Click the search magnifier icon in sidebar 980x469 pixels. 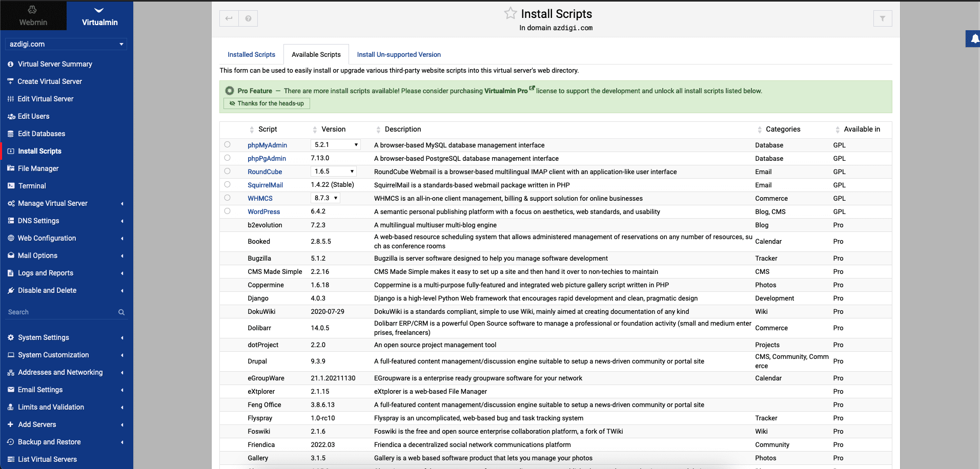point(121,312)
